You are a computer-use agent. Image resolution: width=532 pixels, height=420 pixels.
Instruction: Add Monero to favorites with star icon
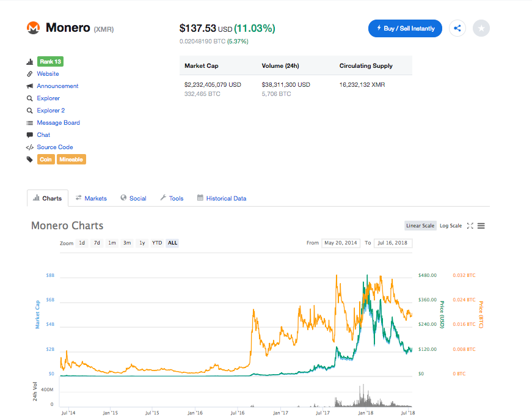coord(481,28)
